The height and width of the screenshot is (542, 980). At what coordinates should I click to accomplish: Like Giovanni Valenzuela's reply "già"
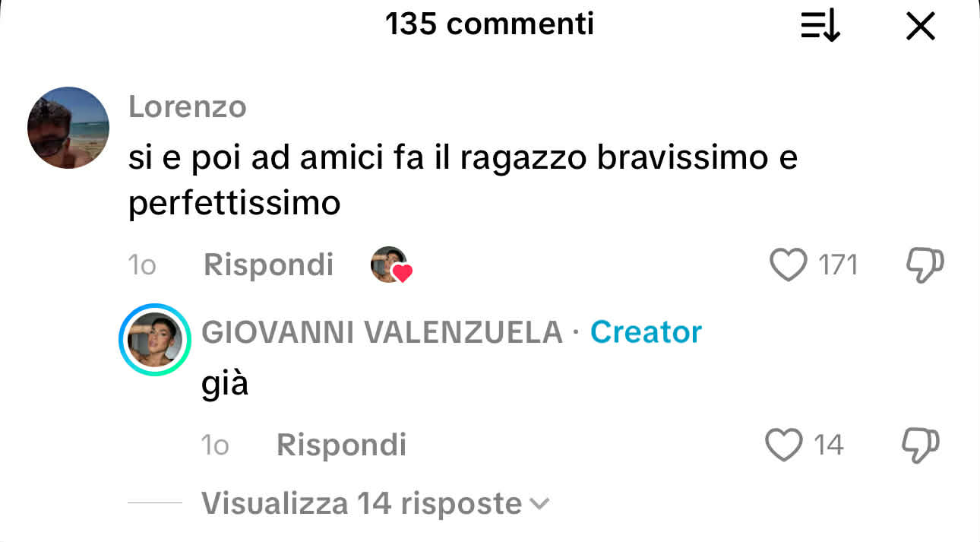click(784, 445)
